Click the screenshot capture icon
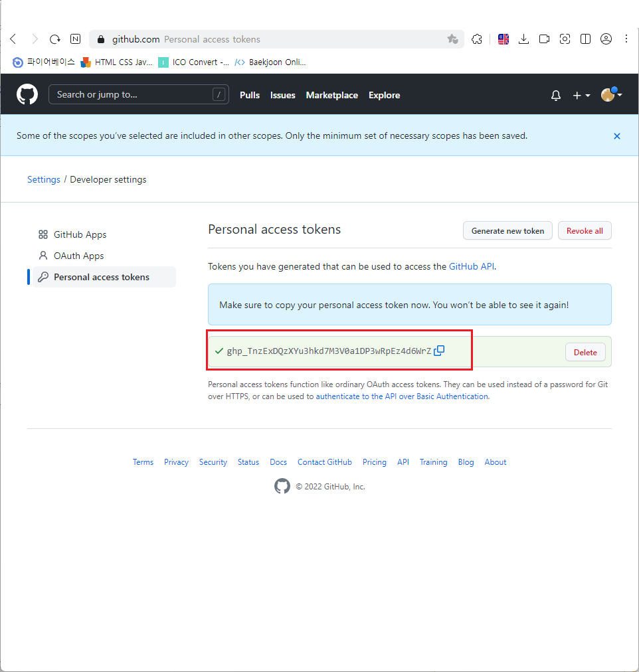The width and height of the screenshot is (639, 672). pos(565,39)
